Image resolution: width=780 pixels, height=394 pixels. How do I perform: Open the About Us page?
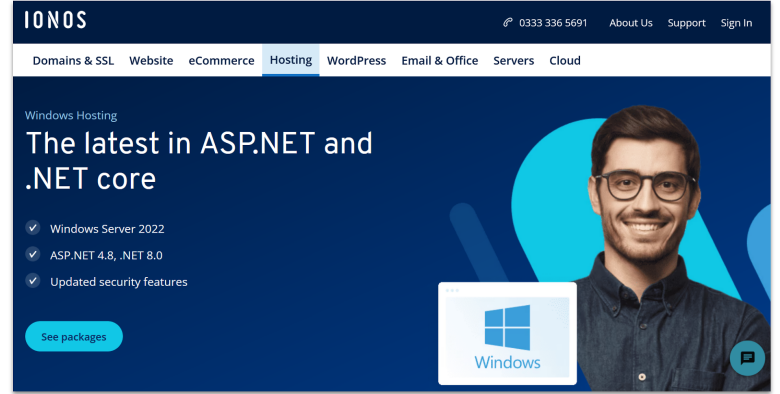[631, 23]
